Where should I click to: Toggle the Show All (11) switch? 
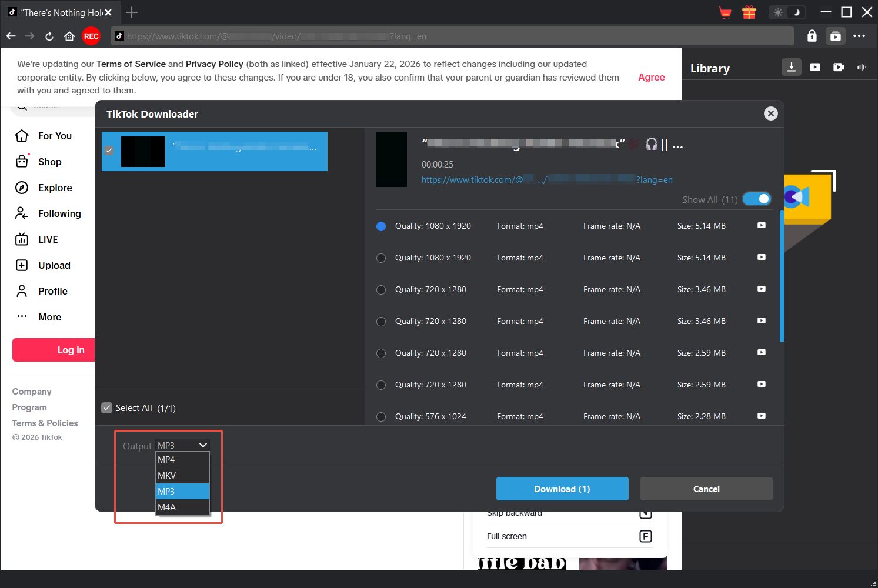(x=756, y=199)
